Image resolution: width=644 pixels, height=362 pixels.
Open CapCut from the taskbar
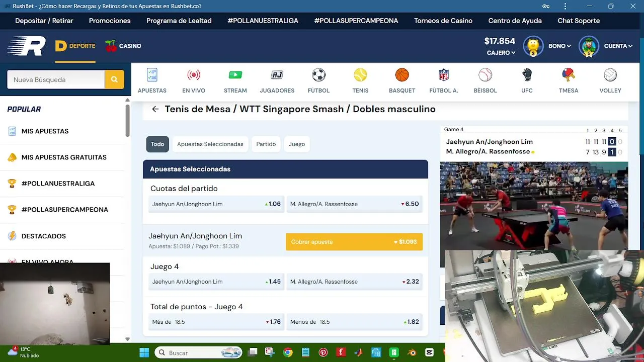(x=429, y=352)
